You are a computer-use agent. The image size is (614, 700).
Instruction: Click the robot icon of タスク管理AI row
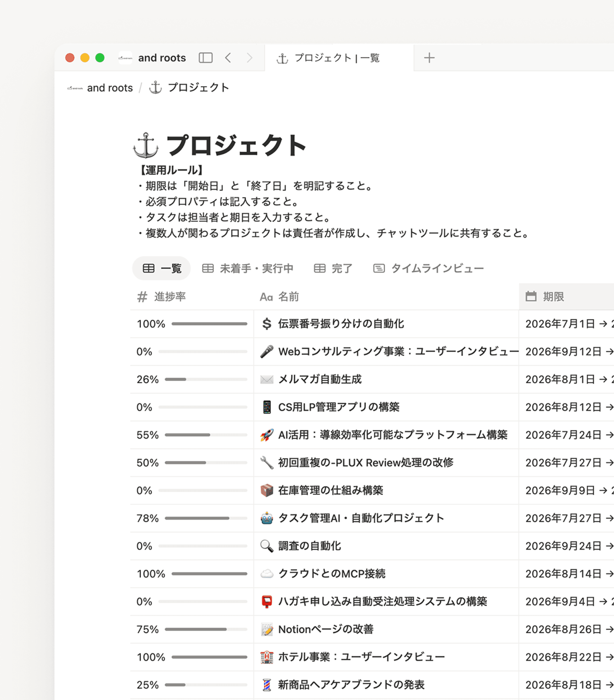pyautogui.click(x=267, y=518)
